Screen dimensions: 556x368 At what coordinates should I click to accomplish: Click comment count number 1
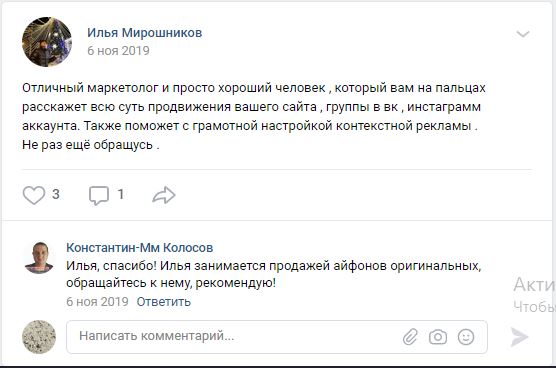121,194
